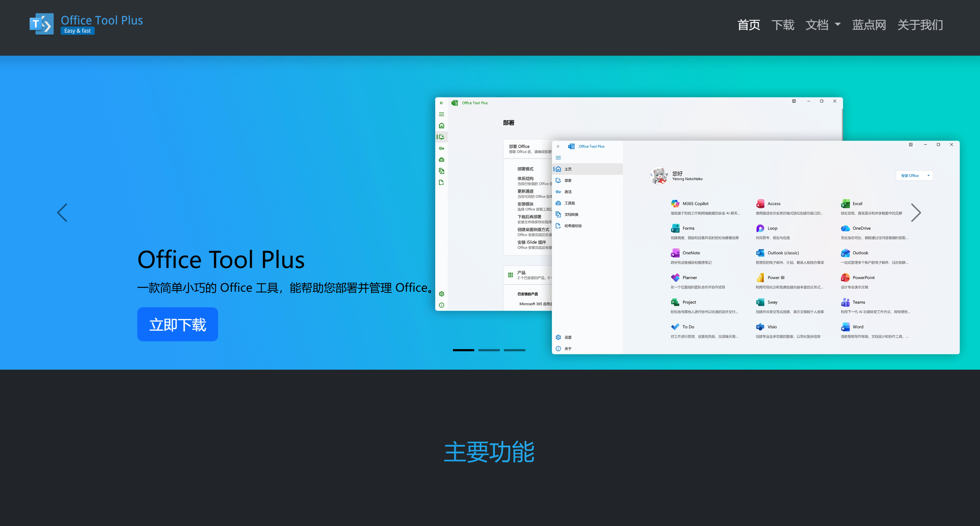The image size is (980, 526).
Task: Click the Yerong NekoNeko avatar picture
Action: coord(659,175)
